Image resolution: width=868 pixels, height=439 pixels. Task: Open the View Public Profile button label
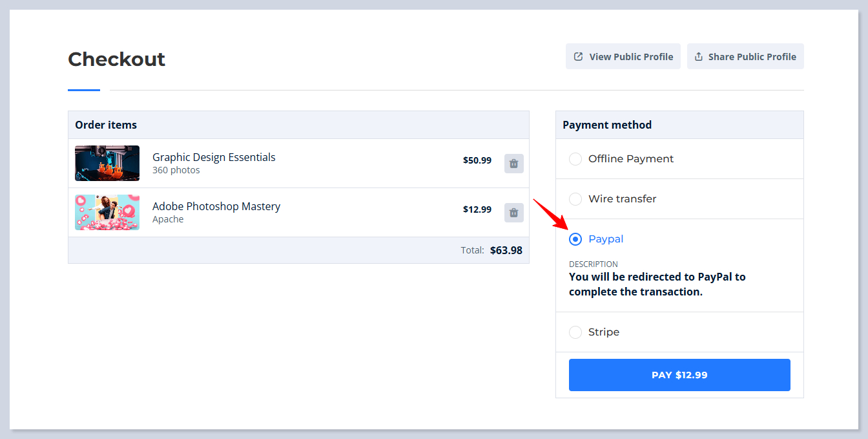pyautogui.click(x=631, y=57)
